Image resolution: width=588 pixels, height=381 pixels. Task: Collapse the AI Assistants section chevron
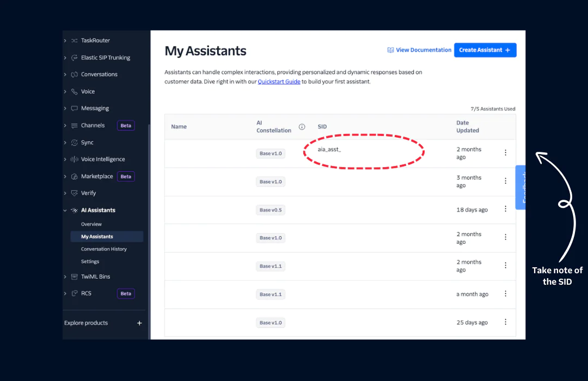[65, 211]
